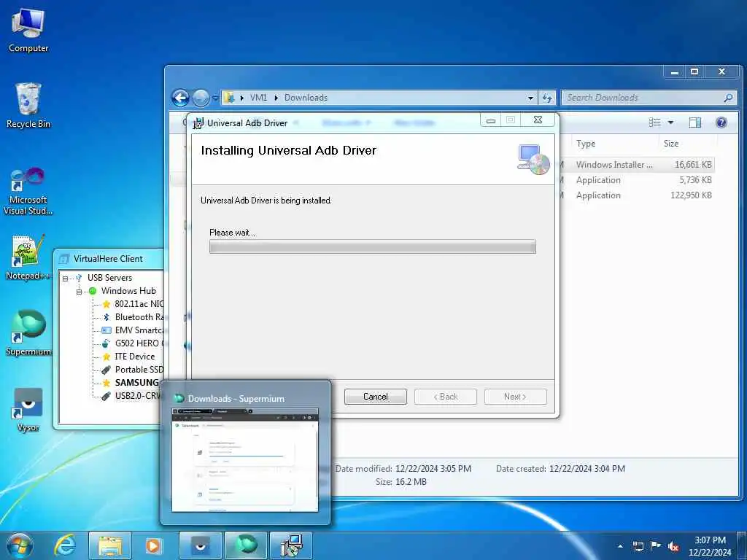Select Portable SSD in VirtualHere
This screenshot has width=747, height=560.
(x=133, y=370)
